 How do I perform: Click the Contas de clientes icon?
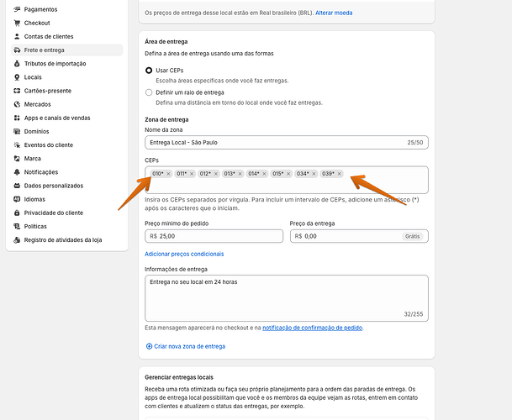pos(16,36)
